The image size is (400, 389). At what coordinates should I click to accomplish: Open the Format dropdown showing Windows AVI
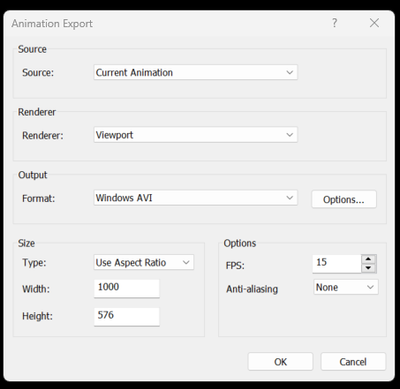point(195,198)
